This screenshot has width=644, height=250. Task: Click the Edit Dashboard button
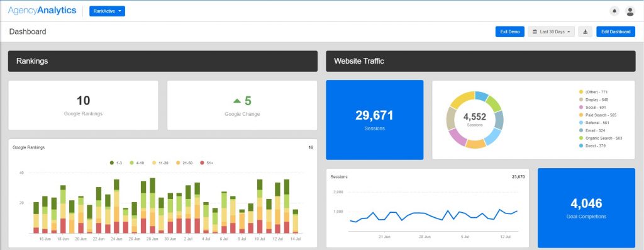coord(616,31)
